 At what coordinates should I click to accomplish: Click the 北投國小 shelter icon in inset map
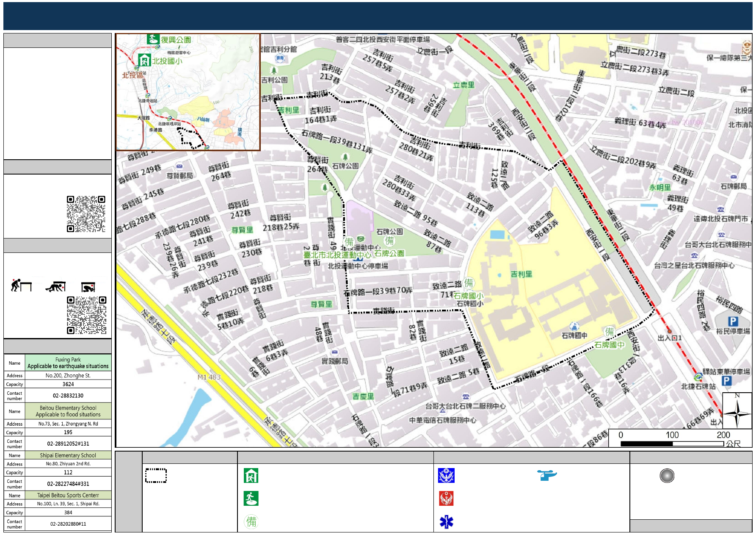[144, 60]
